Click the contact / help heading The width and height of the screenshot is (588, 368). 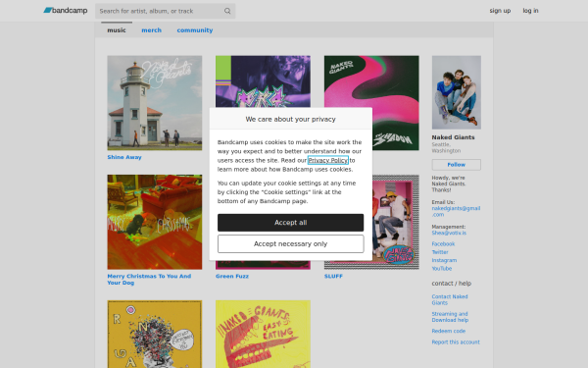452,284
